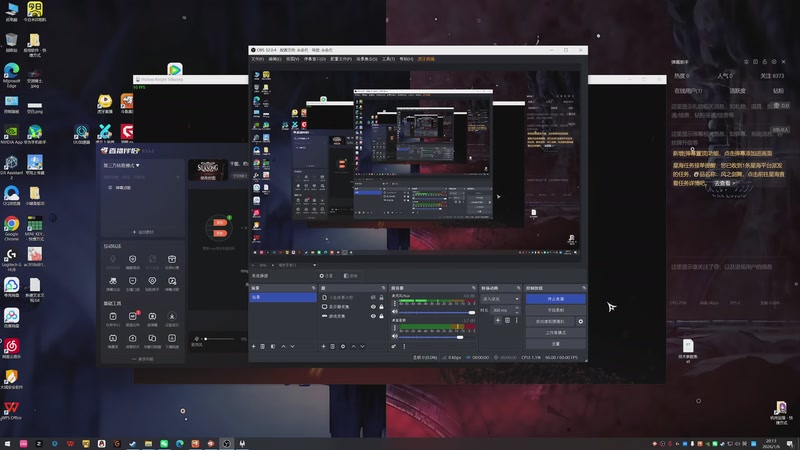This screenshot has height=450, width=800.
Task: Pop out the OBS Controls dock panel
Action: coord(584,288)
